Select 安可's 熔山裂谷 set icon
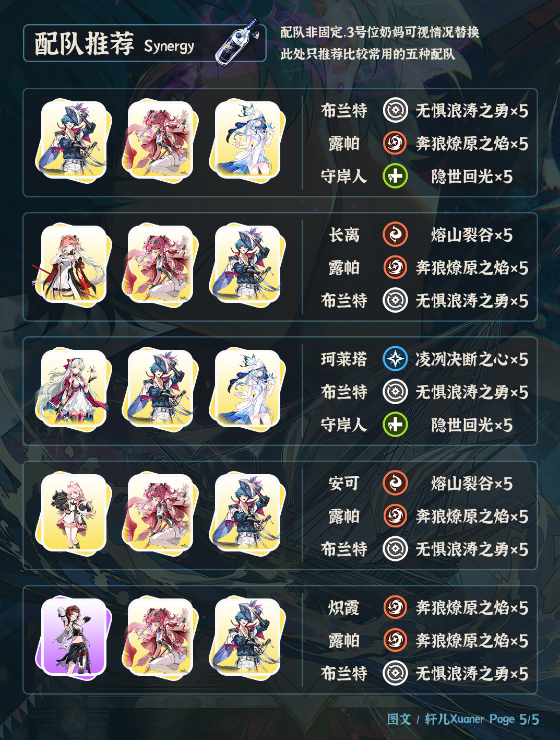560x740 pixels. pos(395,483)
